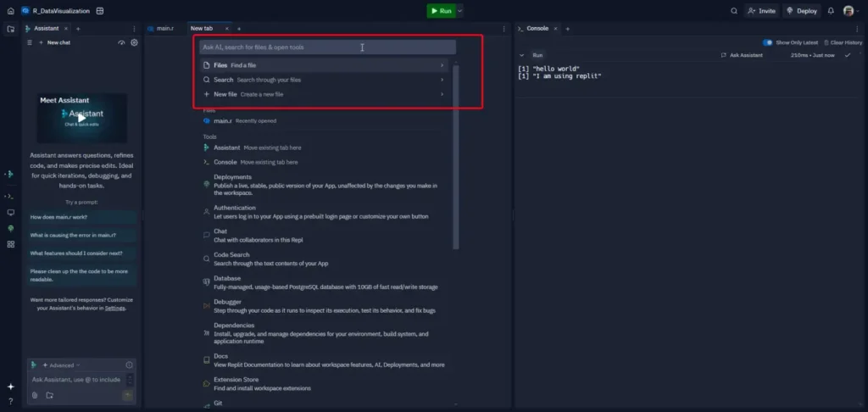This screenshot has height=412, width=868.
Task: Click Clear History in Console
Action: pyautogui.click(x=843, y=42)
